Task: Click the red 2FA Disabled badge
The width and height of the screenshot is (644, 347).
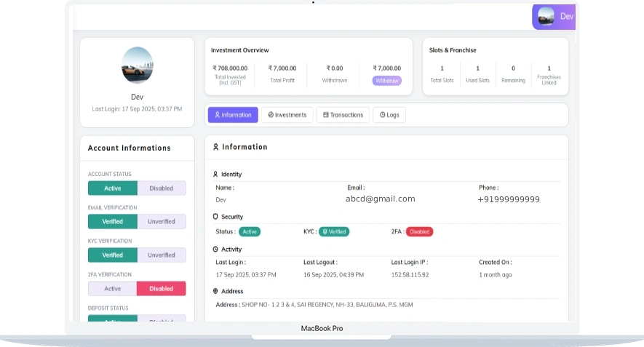Action: tap(419, 232)
